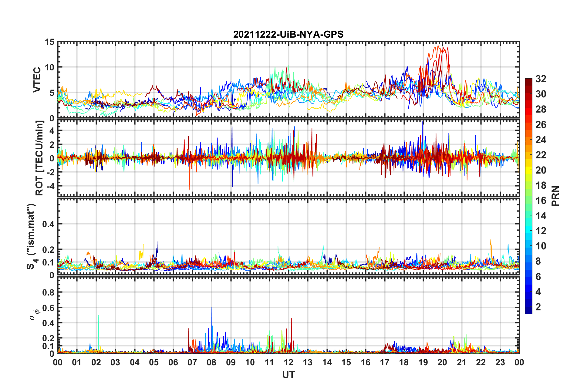This screenshot has width=577, height=392.
Task: Click colorbar tick label 26
Action: pos(541,124)
